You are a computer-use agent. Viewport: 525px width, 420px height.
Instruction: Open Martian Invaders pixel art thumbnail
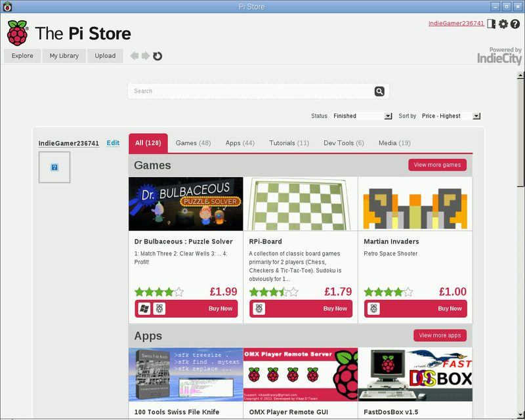click(x=415, y=203)
